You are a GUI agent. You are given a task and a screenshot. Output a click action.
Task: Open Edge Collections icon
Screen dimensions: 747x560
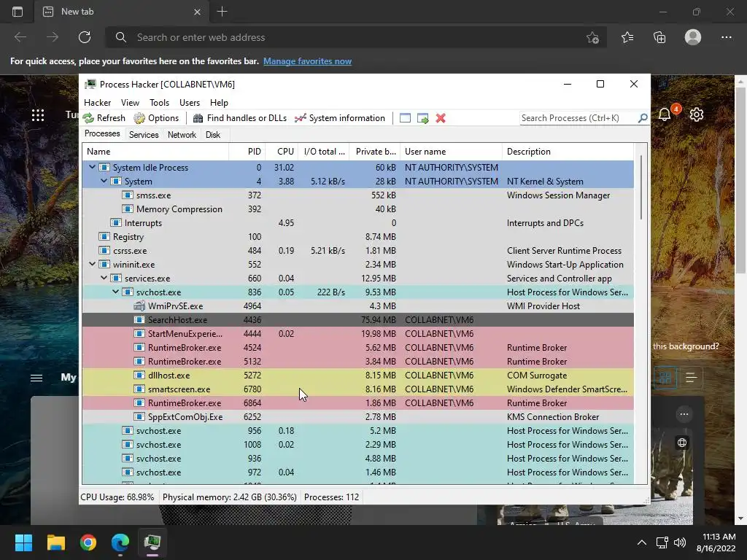click(x=659, y=37)
